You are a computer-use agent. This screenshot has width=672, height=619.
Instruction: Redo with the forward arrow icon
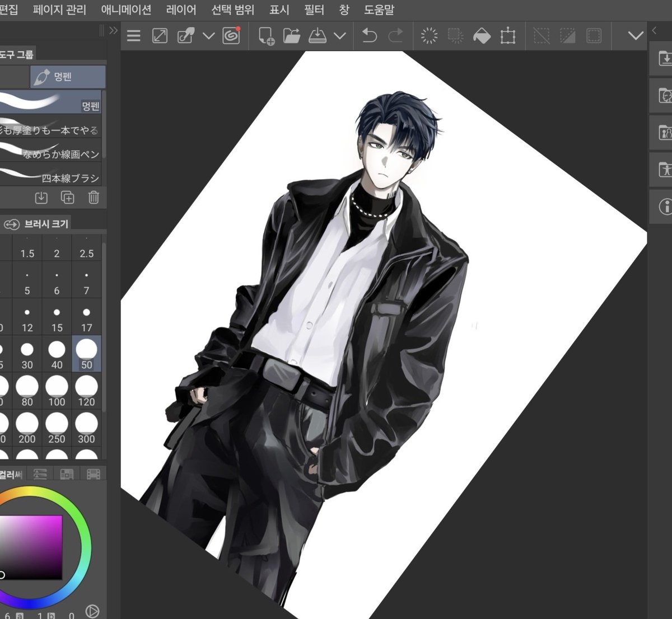[396, 36]
